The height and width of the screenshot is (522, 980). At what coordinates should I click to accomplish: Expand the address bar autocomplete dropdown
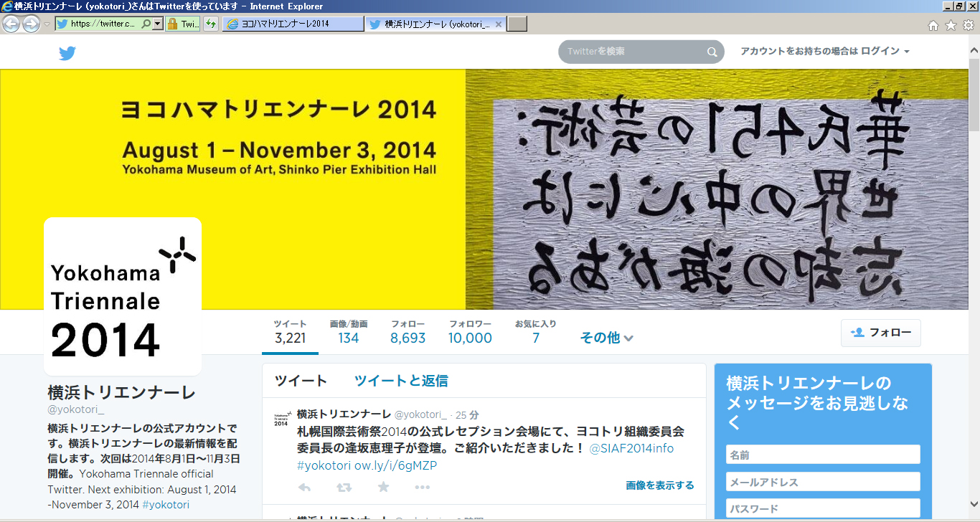click(x=158, y=24)
